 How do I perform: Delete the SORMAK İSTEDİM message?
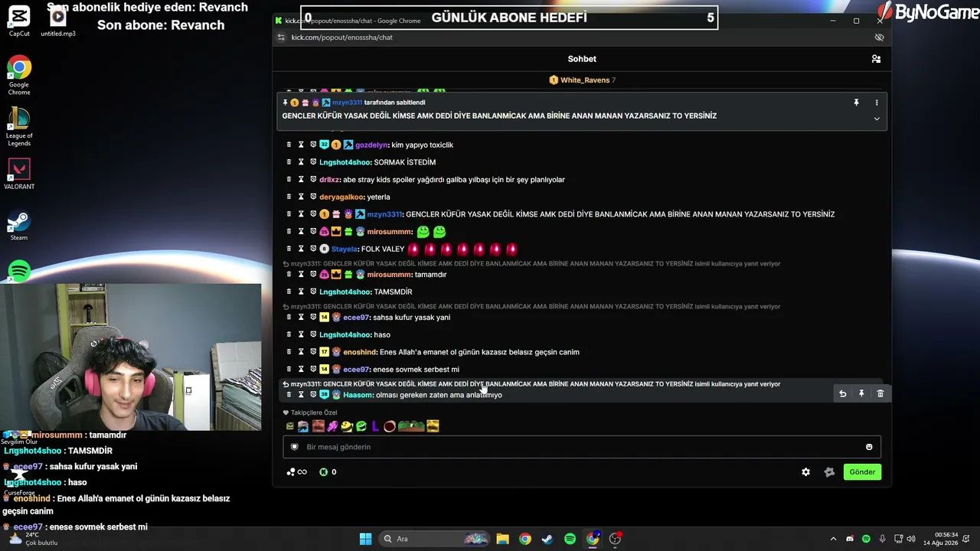coord(289,162)
